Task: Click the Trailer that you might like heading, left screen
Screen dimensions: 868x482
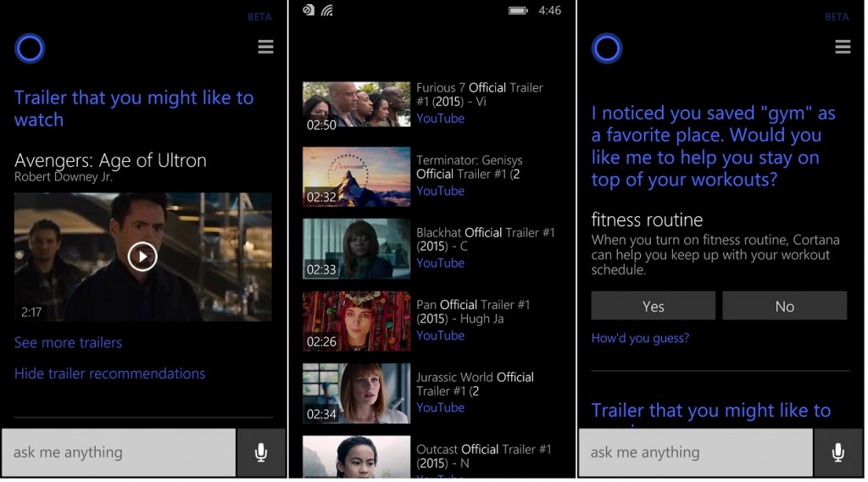Action: [134, 108]
